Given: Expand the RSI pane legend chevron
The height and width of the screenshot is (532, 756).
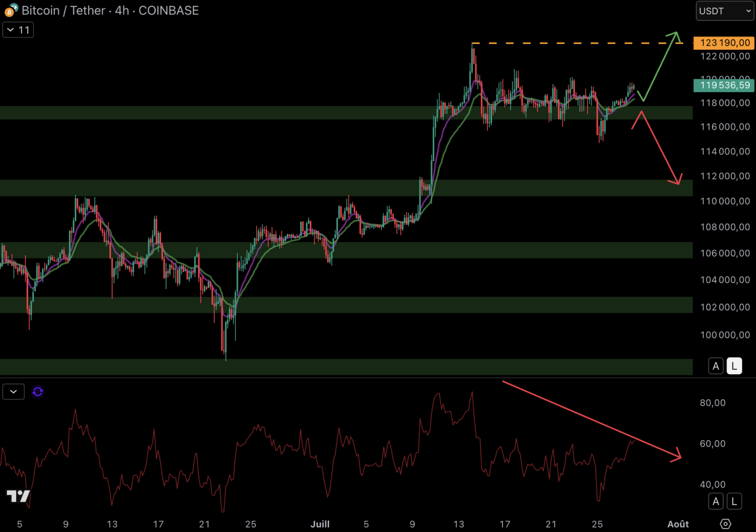Looking at the screenshot, I should coord(13,392).
